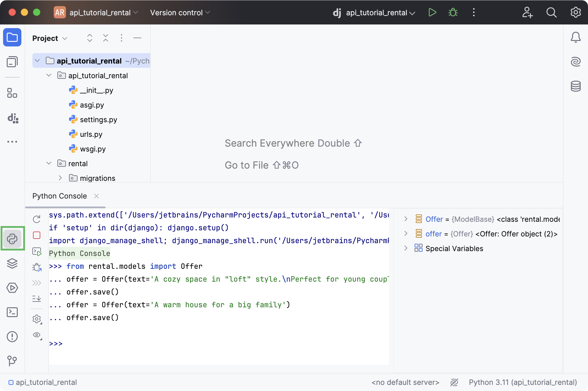Viewport: 588px width, 391px height.
Task: Open the Python Console tool window icon
Action: tap(13, 239)
